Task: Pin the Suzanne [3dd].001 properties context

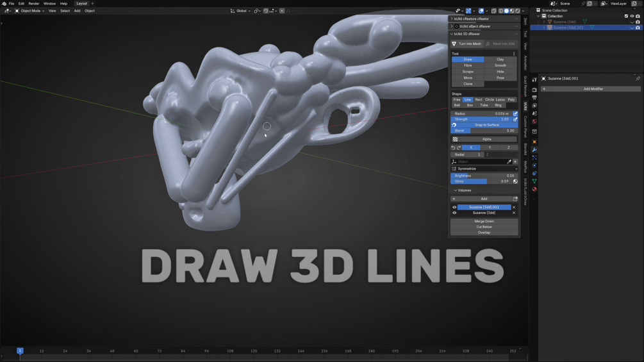Action: click(x=638, y=78)
